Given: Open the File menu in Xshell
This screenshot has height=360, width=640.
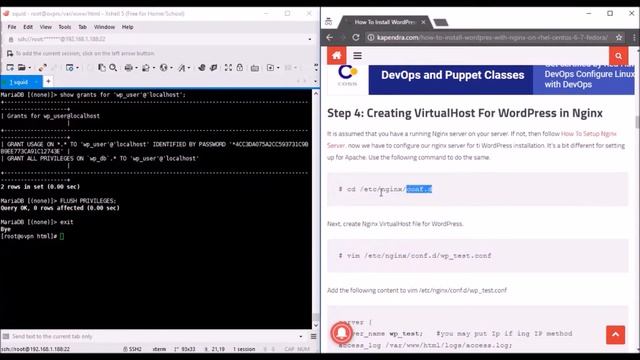Looking at the screenshot, I should click(12, 27).
